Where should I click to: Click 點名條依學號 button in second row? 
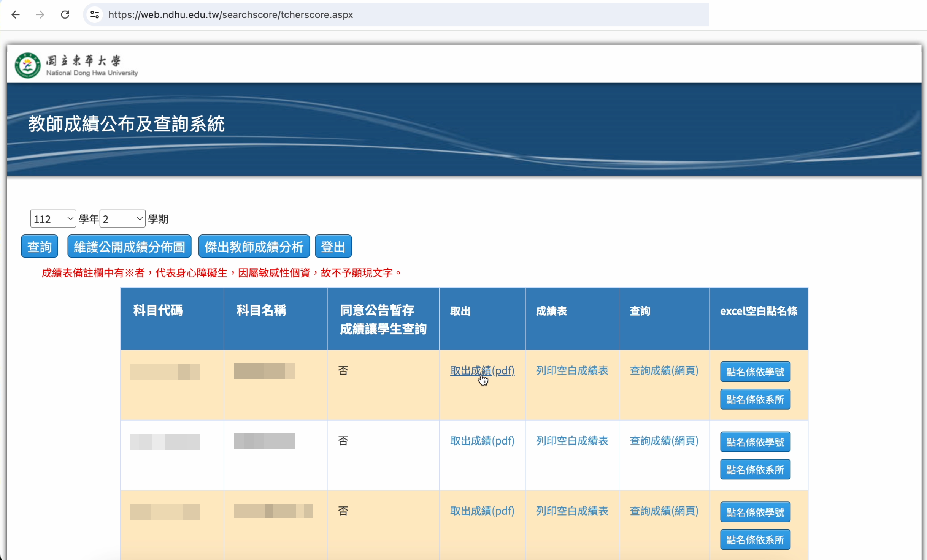pyautogui.click(x=755, y=442)
